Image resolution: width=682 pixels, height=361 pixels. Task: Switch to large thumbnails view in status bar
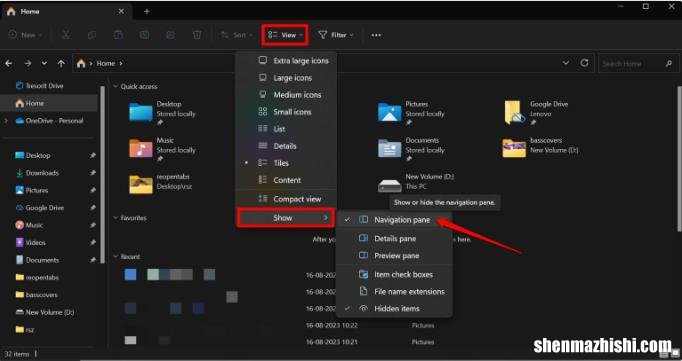[675, 354]
